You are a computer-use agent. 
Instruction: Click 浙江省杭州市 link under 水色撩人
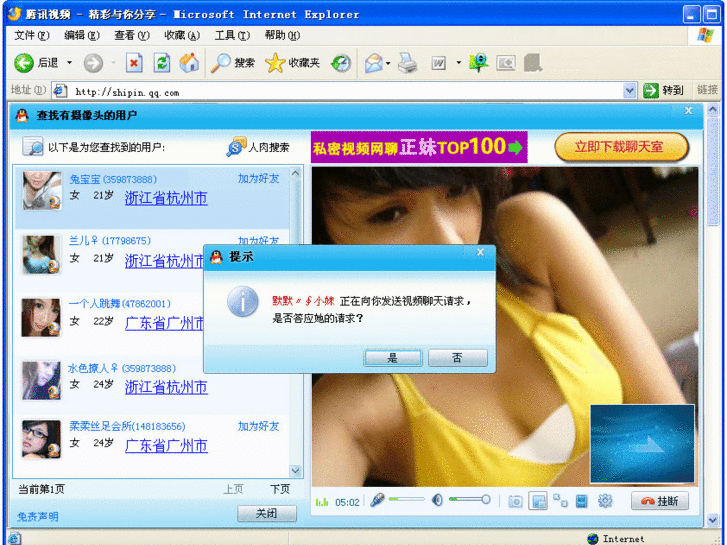pyautogui.click(x=166, y=387)
